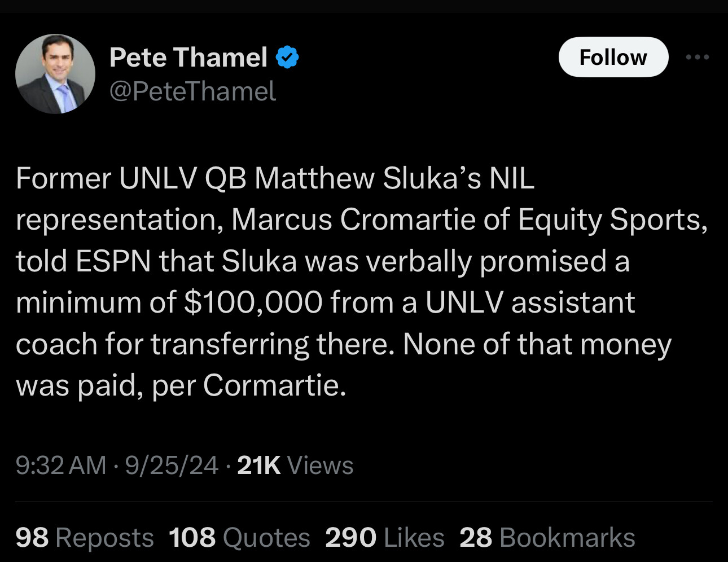Click the "$100,000" amount in the tweet
Viewport: 728px width, 562px height.
(x=253, y=302)
